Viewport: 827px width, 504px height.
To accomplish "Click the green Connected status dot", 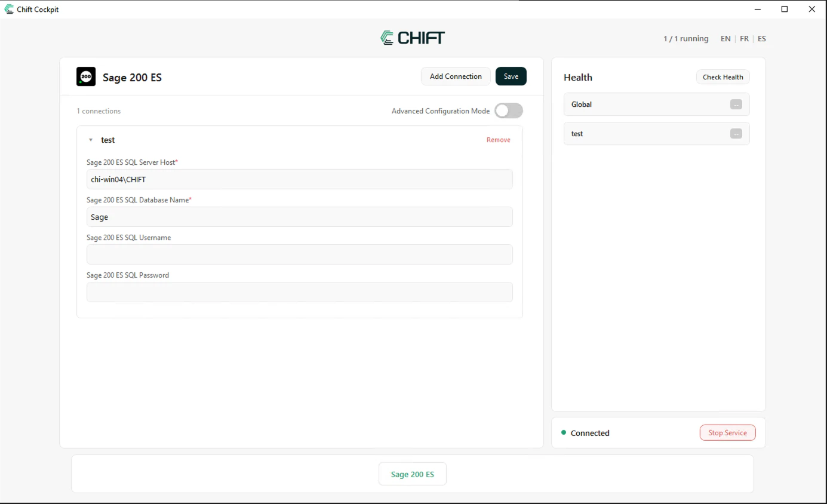I will [x=564, y=432].
